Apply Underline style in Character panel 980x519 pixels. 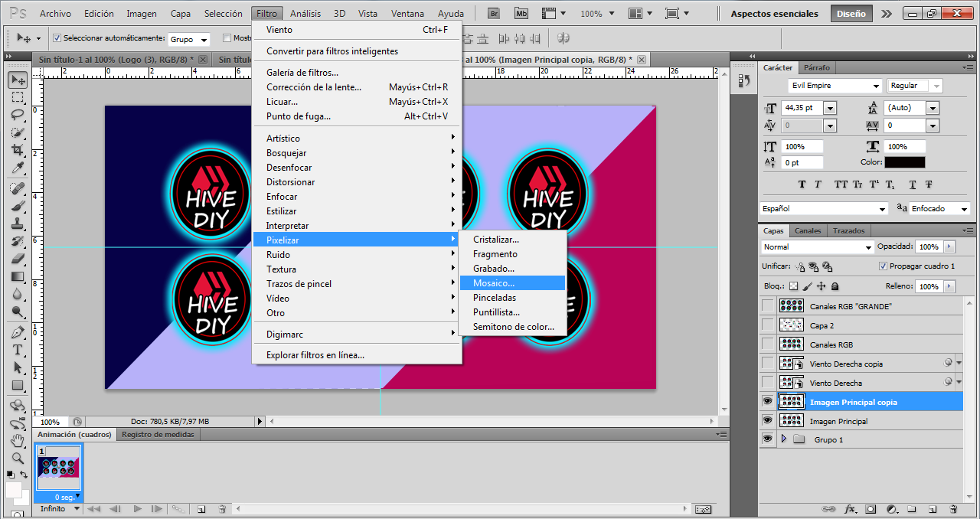coord(913,184)
